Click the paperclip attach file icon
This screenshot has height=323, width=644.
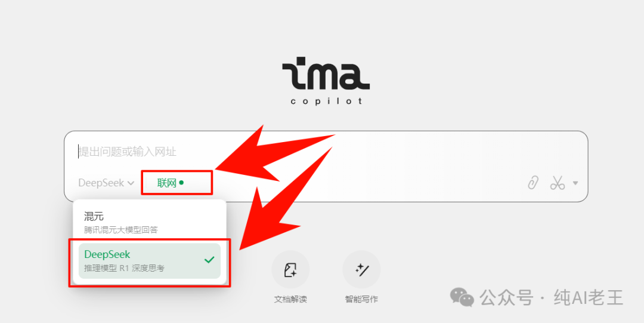532,182
